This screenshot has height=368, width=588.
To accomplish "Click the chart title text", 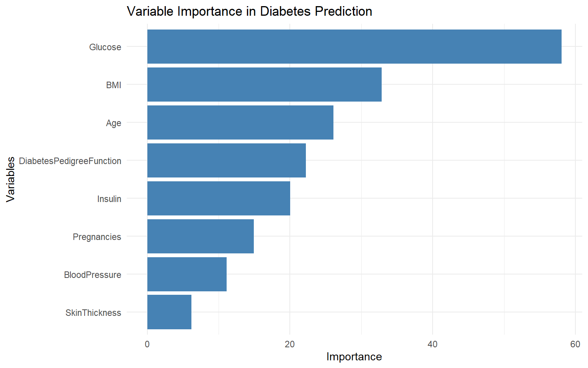I will pyautogui.click(x=249, y=11).
